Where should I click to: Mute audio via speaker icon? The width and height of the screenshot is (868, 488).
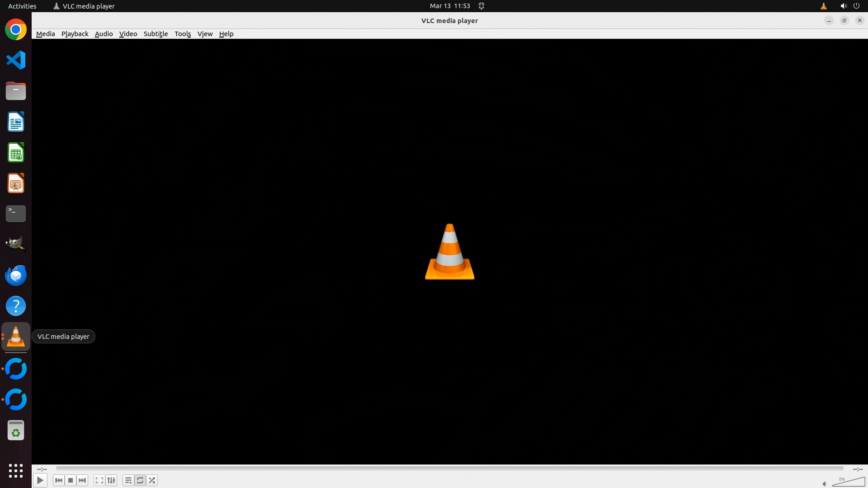pos(825,484)
